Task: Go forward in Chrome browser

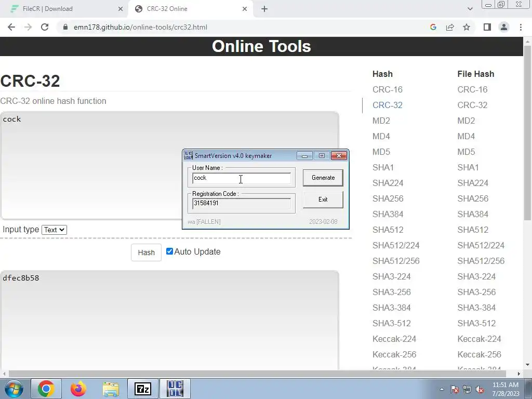Action: 28,27
